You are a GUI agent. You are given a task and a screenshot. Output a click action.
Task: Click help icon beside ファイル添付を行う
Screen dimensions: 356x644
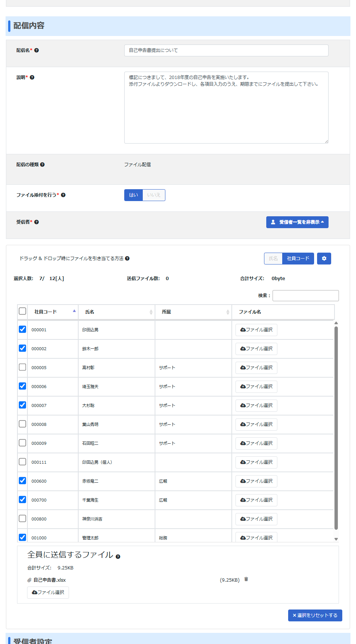click(63, 195)
